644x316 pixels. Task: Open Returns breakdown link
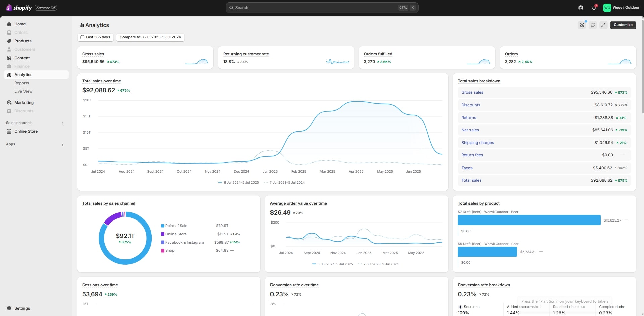468,118
